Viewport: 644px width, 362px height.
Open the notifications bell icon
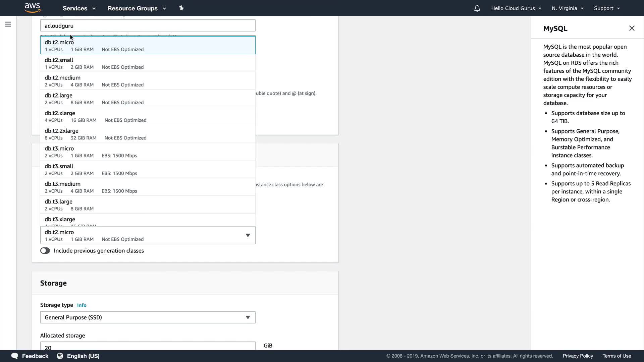[x=477, y=8]
